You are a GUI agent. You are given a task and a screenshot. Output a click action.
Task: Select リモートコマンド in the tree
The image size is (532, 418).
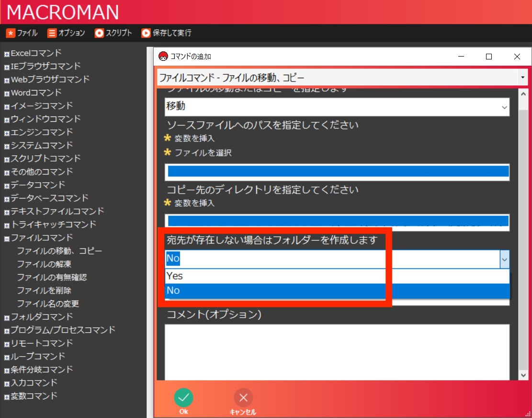click(42, 343)
